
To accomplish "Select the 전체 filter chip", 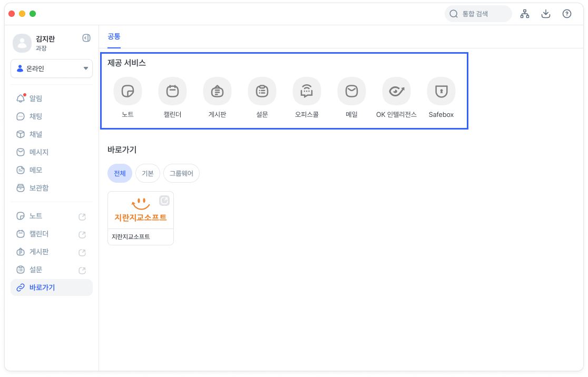I will tap(120, 173).
